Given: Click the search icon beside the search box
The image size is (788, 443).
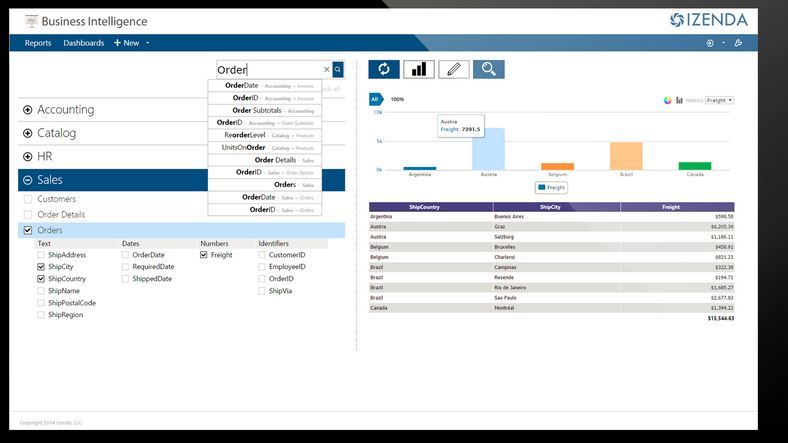Looking at the screenshot, I should point(338,70).
